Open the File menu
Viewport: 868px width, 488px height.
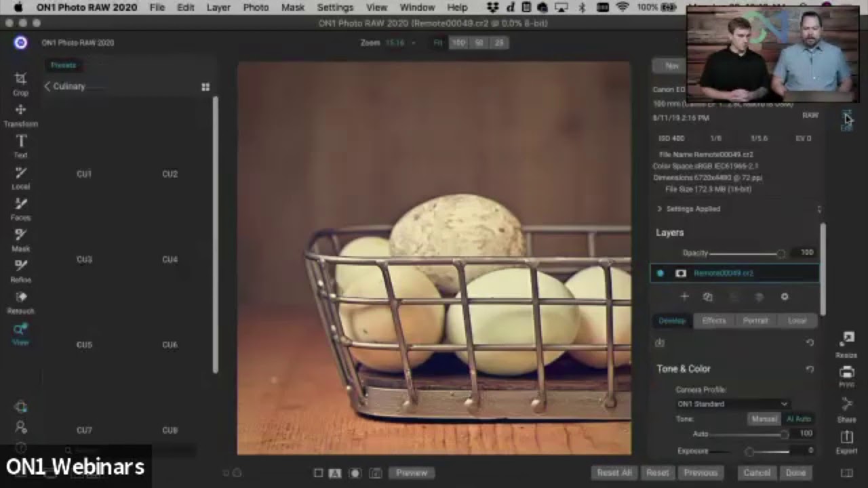(x=157, y=7)
